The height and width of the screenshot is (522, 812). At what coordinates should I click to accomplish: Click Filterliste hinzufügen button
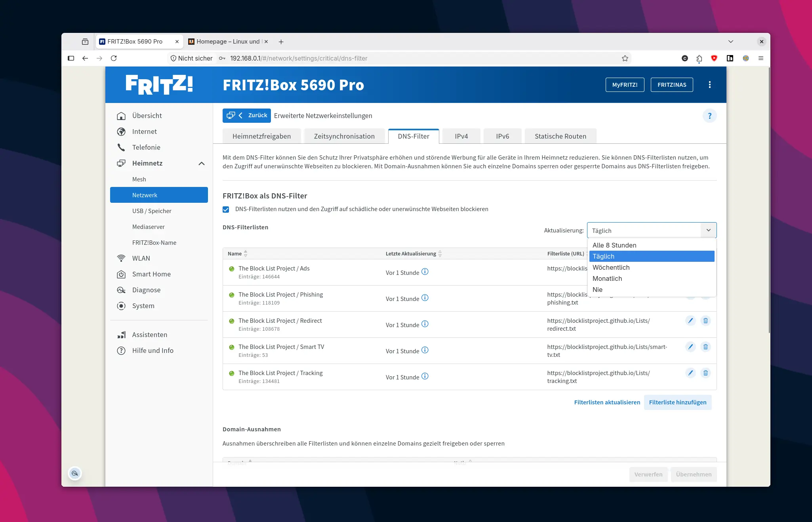pyautogui.click(x=677, y=402)
